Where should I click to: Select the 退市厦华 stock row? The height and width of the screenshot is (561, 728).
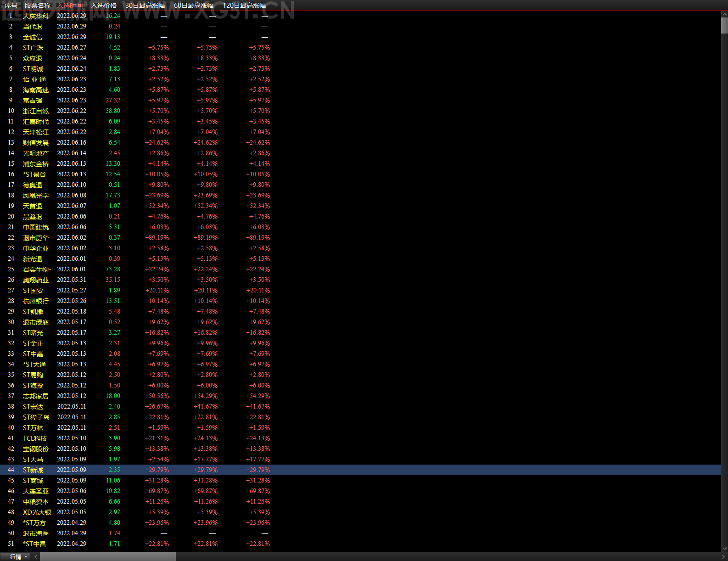[360, 238]
